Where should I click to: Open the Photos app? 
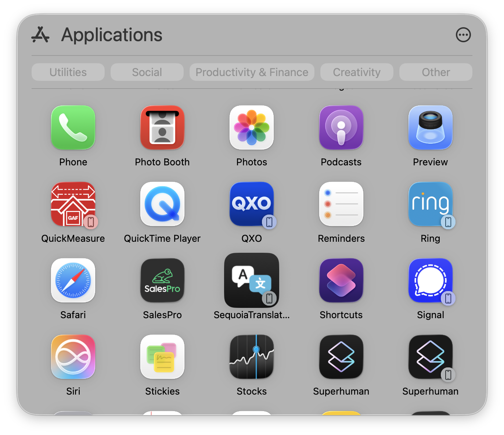click(x=252, y=127)
